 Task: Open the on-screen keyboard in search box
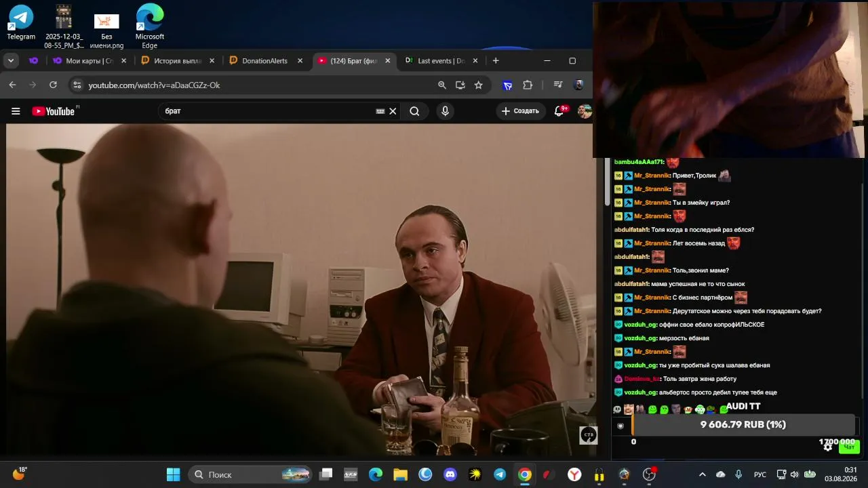(x=380, y=111)
